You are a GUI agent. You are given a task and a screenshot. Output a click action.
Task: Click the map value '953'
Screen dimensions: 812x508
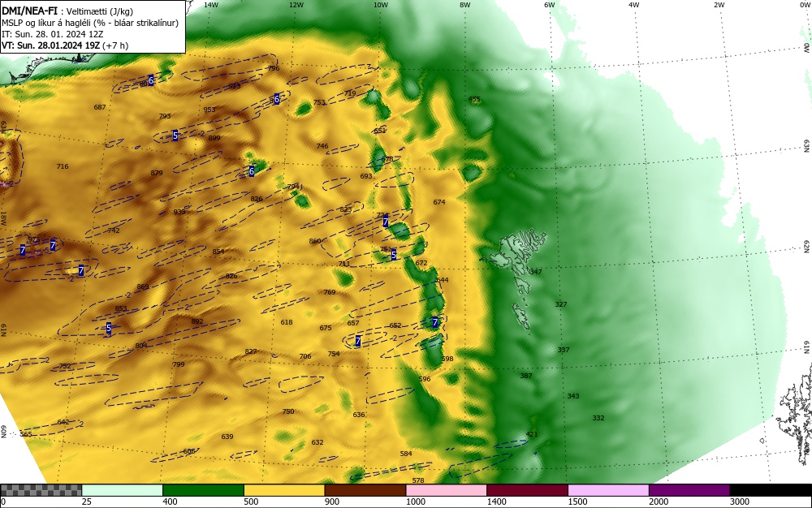pyautogui.click(x=209, y=110)
